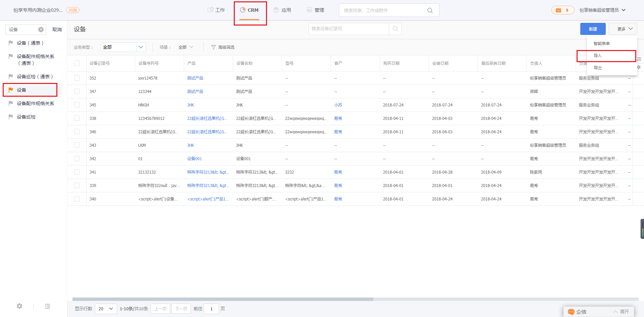Screen dimensions: 644x317
Task: Click the horizontal table scrollbar
Action: (223, 299)
